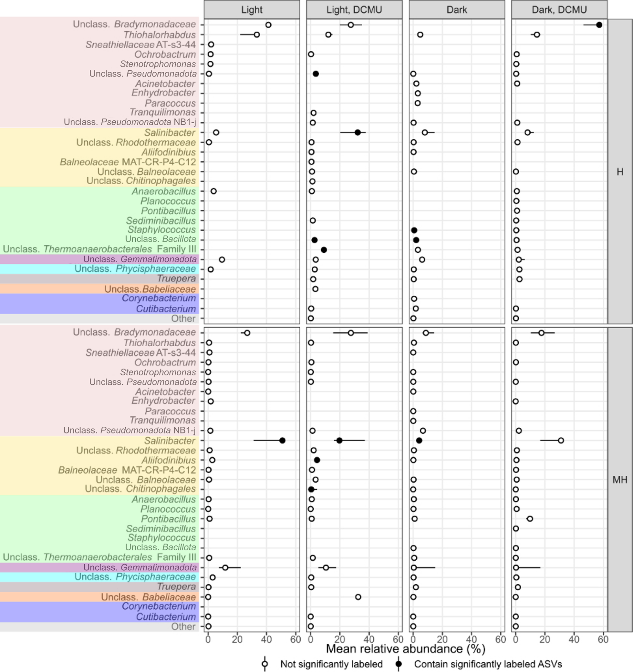Click the "Light" panel header
This screenshot has width=633, height=672.
pyautogui.click(x=252, y=9)
